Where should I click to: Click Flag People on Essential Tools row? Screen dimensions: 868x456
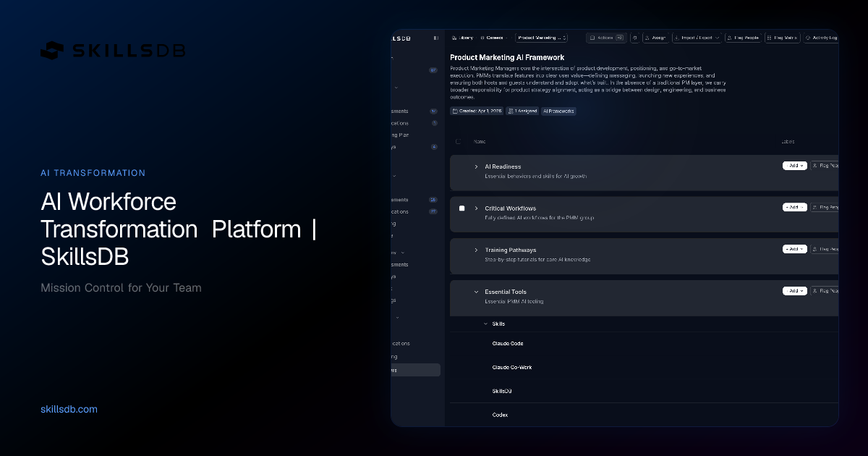pyautogui.click(x=825, y=290)
